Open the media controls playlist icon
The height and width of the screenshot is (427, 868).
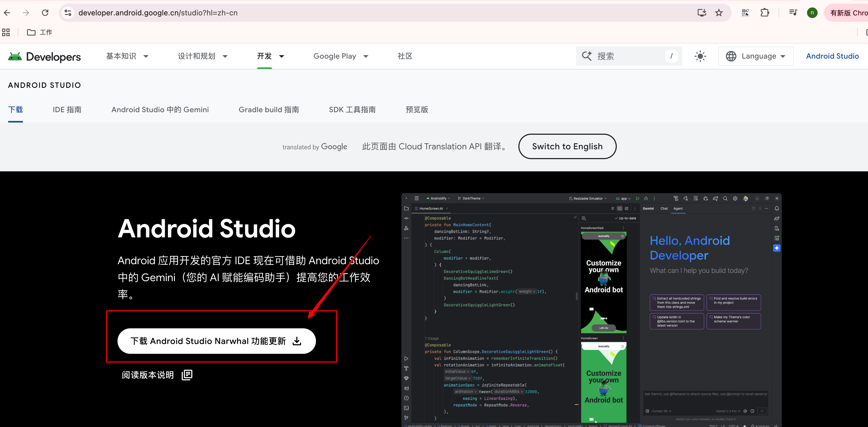click(x=793, y=13)
